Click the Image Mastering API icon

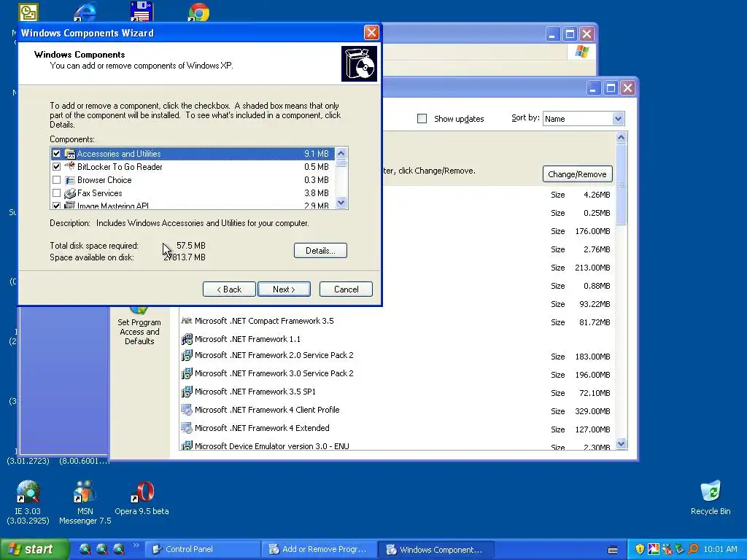tap(70, 205)
